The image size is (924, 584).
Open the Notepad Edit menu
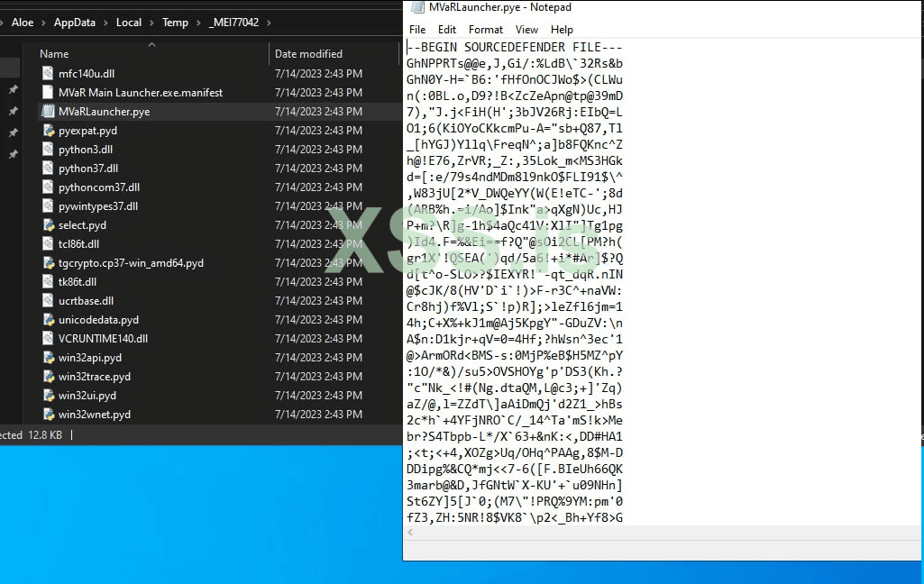click(x=447, y=30)
